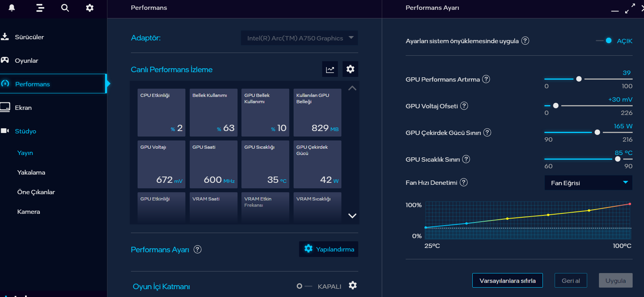Image resolution: width=644 pixels, height=297 pixels.
Task: Show help for GPU Voltaj Ofseti
Action: click(x=464, y=106)
